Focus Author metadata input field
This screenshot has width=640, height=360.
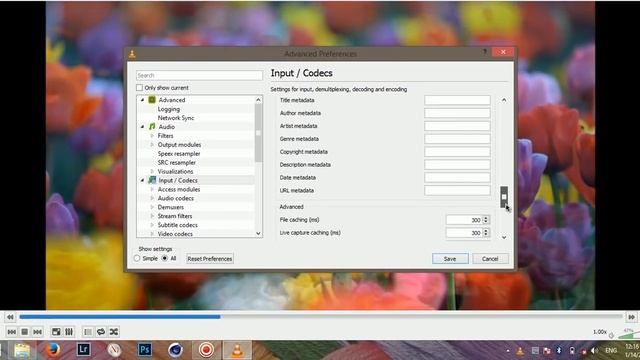click(457, 113)
